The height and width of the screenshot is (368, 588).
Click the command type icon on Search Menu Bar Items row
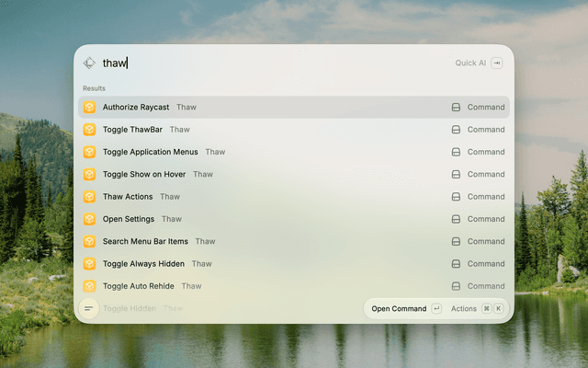tap(456, 241)
